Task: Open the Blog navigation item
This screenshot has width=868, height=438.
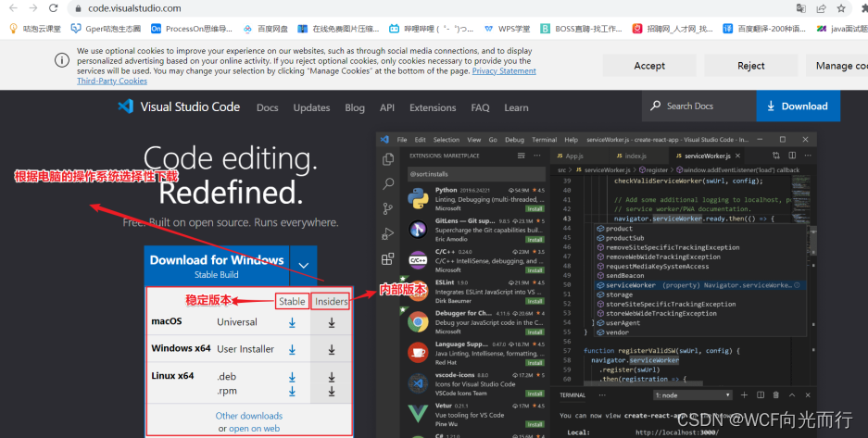Action: (x=355, y=107)
